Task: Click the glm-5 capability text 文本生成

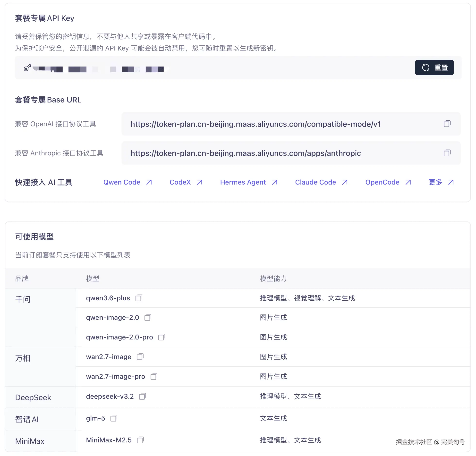Action: pos(273,418)
